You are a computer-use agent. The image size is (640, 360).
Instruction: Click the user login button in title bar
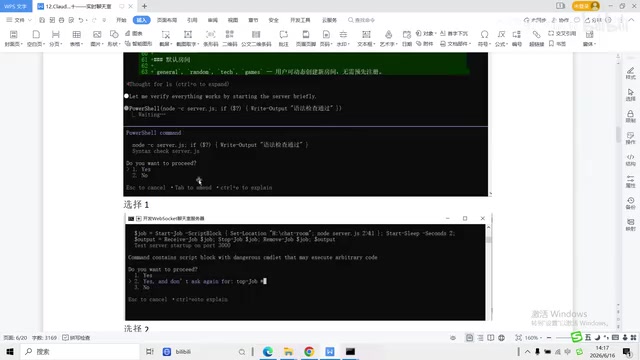(586, 6)
